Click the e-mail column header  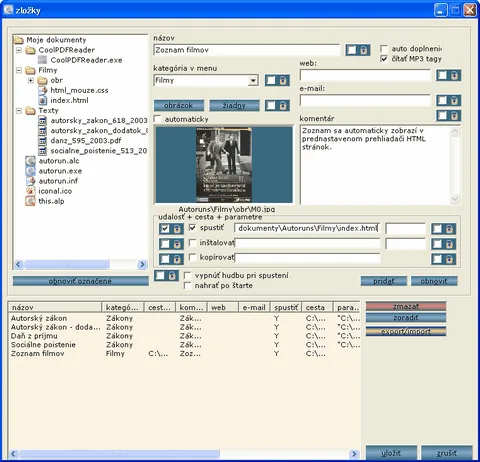pyautogui.click(x=254, y=307)
